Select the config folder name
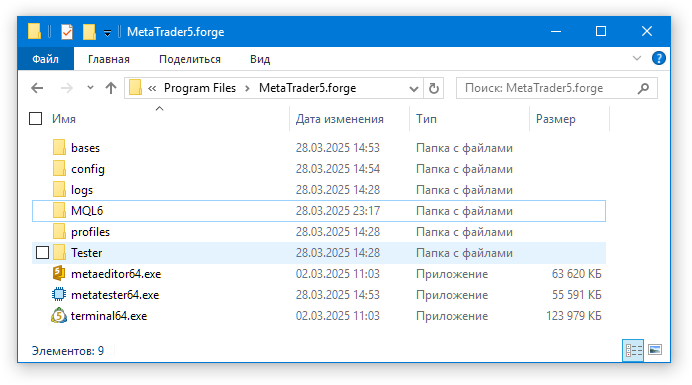 pos(88,169)
